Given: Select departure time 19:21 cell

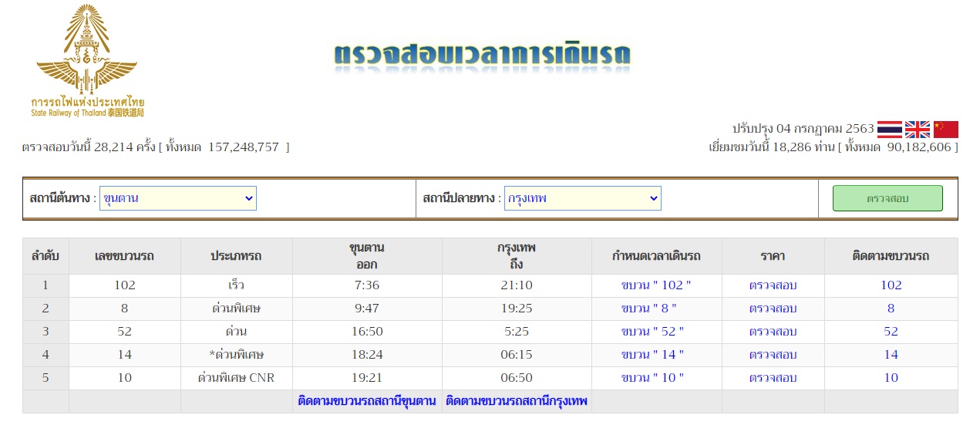Looking at the screenshot, I should coord(367,378).
